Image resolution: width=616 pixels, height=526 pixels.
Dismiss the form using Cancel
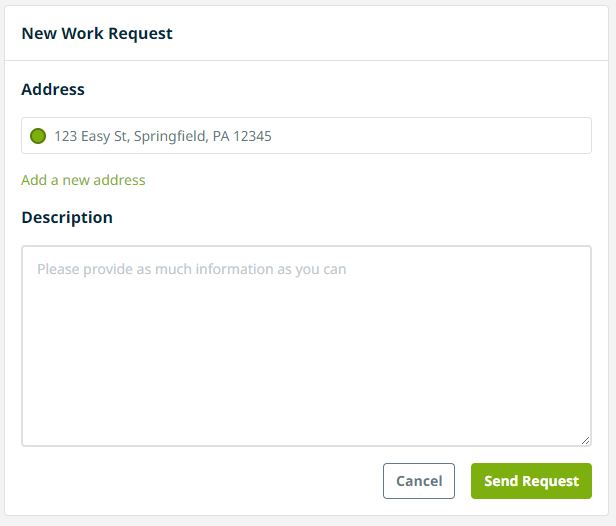point(419,481)
